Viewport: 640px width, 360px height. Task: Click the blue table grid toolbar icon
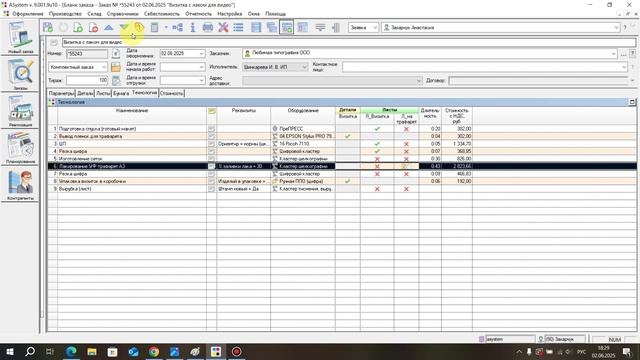click(256, 27)
